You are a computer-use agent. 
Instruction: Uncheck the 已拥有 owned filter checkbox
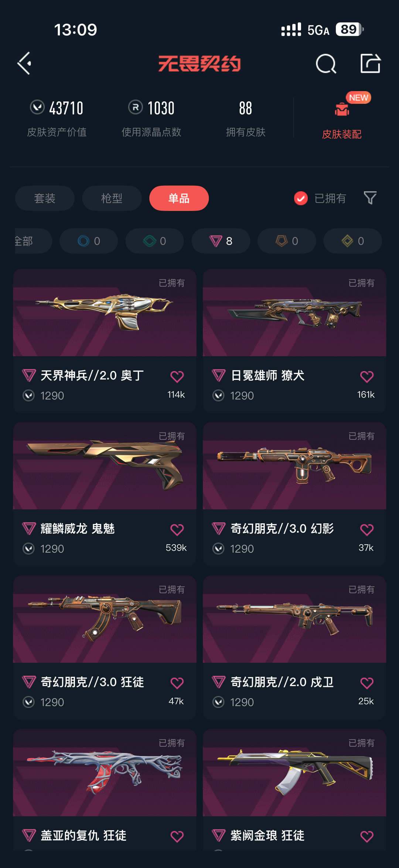coord(301,198)
